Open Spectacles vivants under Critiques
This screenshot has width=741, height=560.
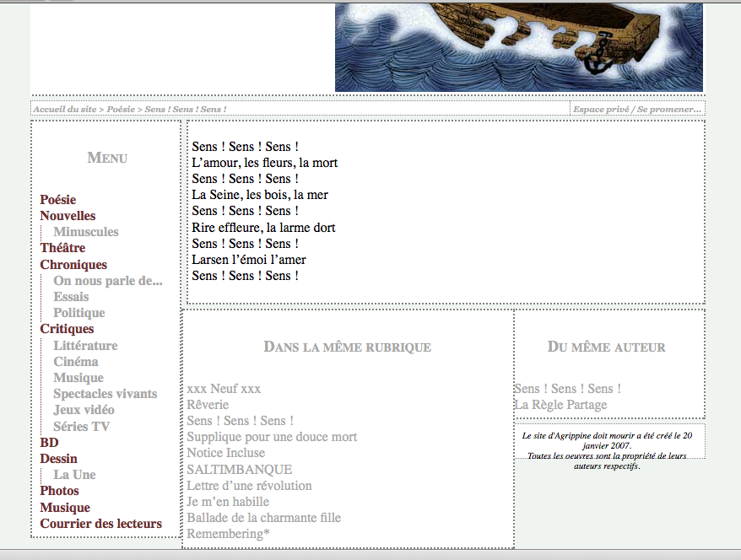pyautogui.click(x=105, y=394)
